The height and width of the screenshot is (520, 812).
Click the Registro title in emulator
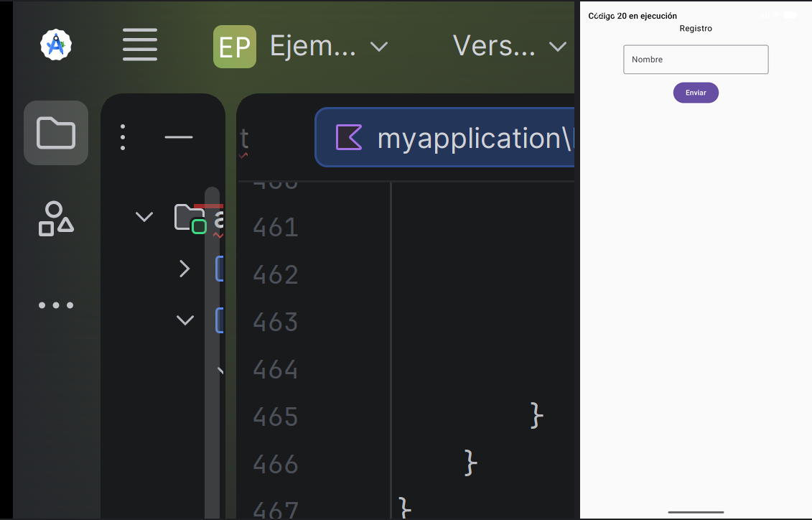696,29
